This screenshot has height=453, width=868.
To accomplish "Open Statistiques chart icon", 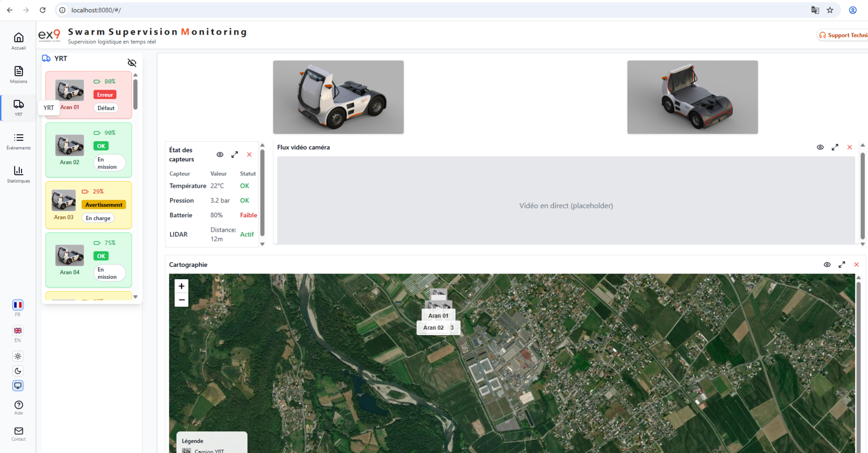I will tap(19, 174).
